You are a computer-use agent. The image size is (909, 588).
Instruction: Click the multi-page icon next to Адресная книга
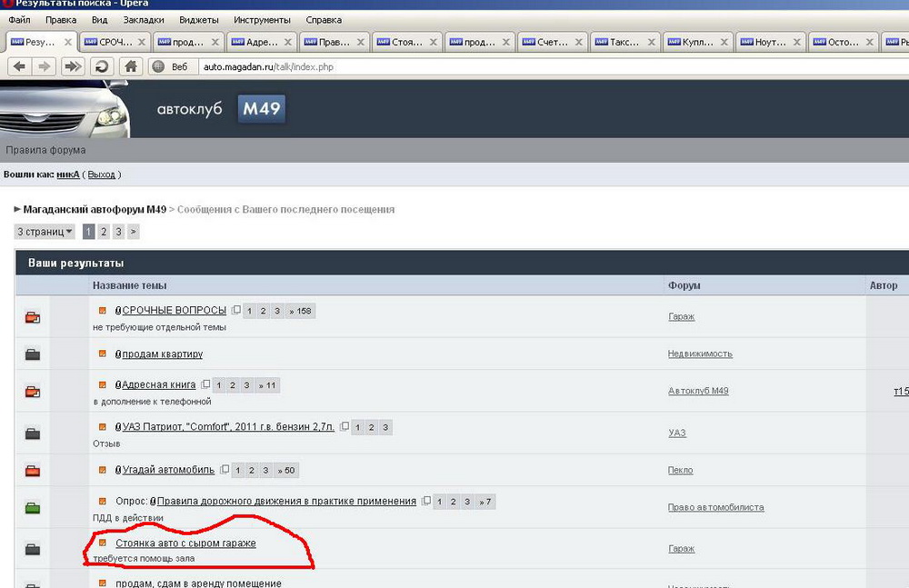point(205,385)
